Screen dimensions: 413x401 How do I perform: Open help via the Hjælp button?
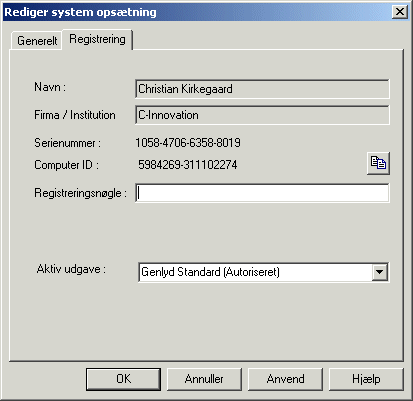point(366,379)
